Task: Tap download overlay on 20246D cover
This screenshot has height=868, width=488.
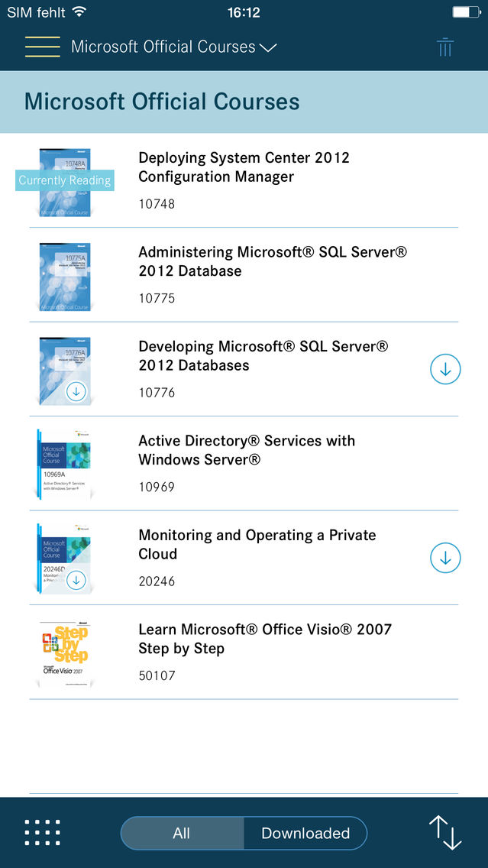Action: (76, 580)
